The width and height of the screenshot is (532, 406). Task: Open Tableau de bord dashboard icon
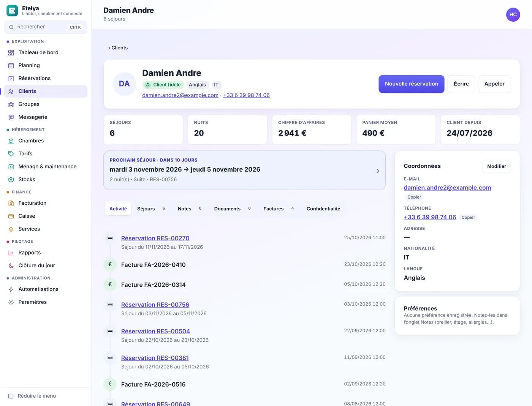pos(11,53)
